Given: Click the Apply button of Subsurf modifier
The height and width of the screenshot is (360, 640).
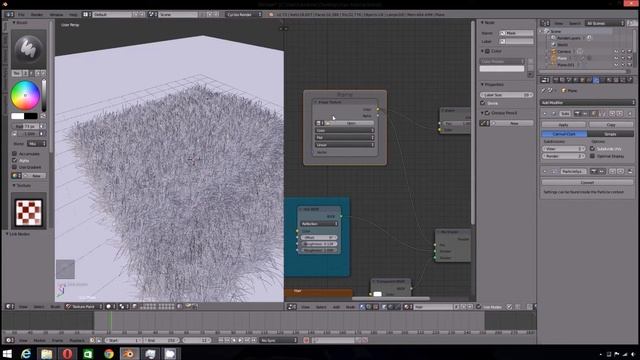Looking at the screenshot, I should [563, 124].
